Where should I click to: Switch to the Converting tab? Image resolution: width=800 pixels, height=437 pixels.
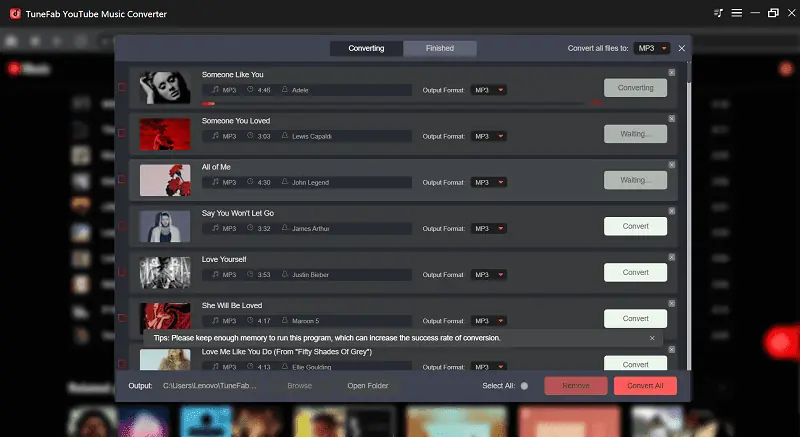click(x=366, y=48)
